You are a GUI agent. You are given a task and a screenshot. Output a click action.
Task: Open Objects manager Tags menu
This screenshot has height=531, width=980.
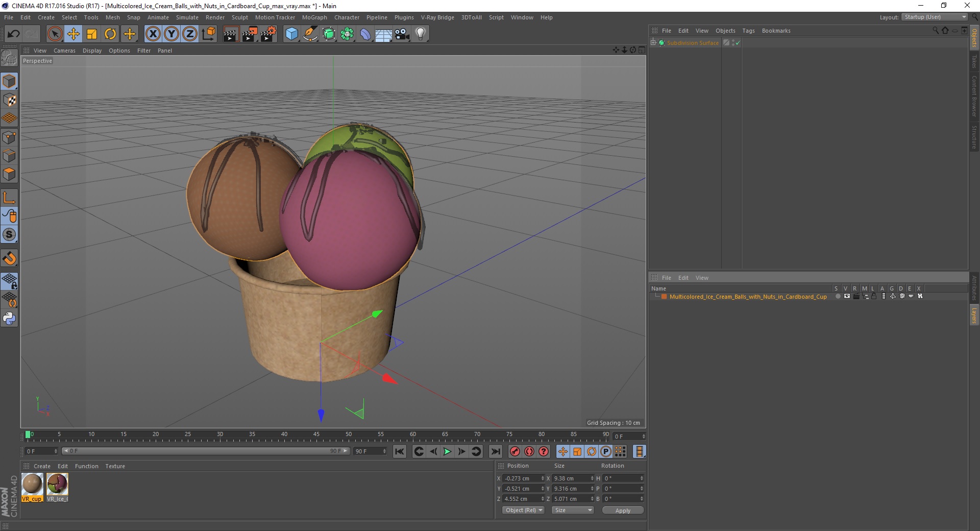pos(748,31)
